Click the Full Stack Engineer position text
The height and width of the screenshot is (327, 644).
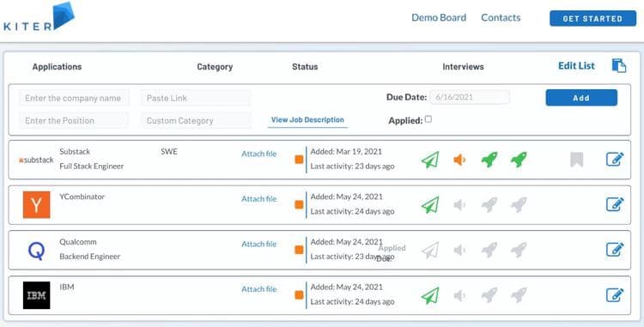pyautogui.click(x=92, y=167)
